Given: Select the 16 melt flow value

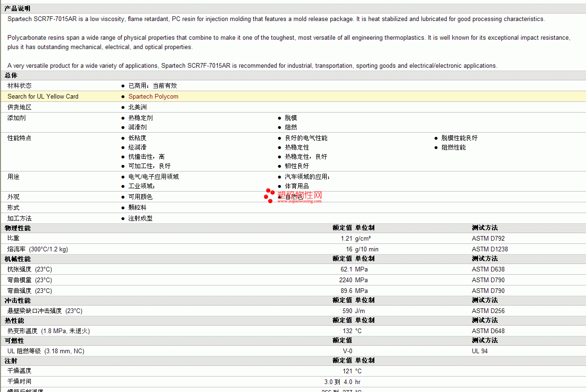Looking at the screenshot, I should 349,249.
